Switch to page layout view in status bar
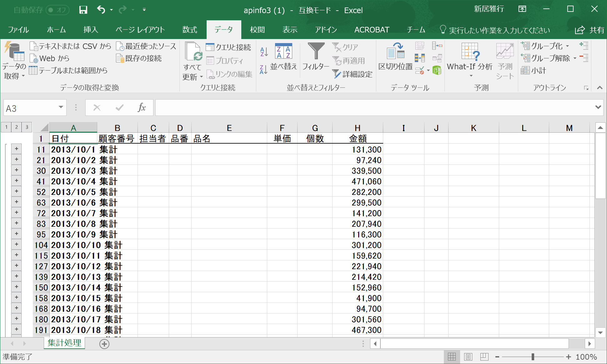 [x=468, y=357]
